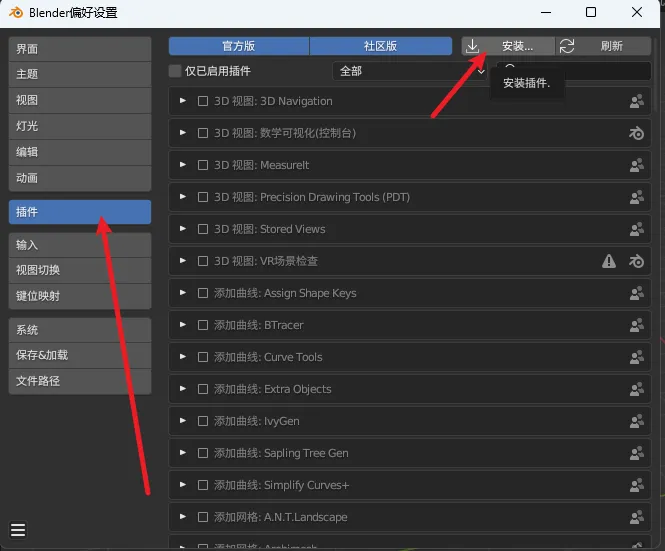Click the Blender logo in title bar
The image size is (665, 551).
[x=16, y=12]
